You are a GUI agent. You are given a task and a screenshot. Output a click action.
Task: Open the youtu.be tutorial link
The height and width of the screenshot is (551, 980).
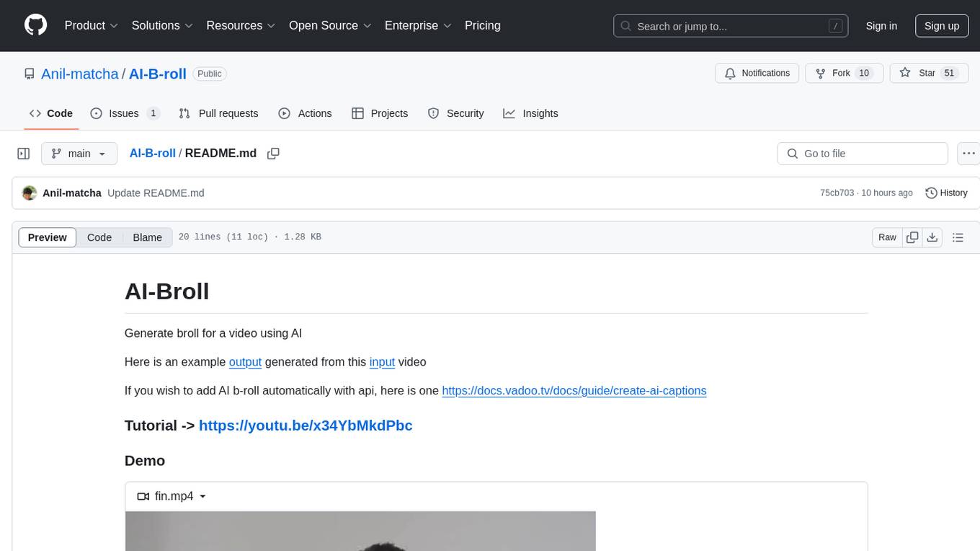(306, 426)
